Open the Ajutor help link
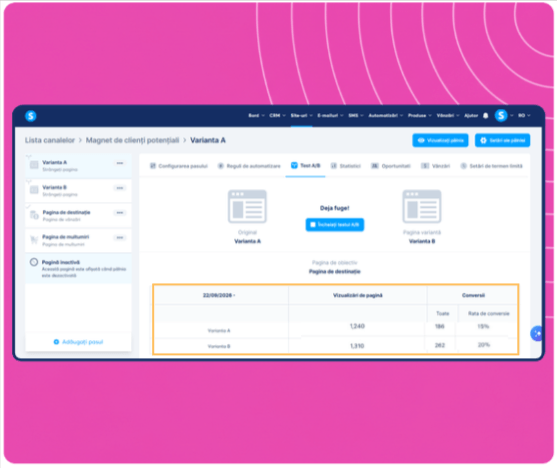 (x=471, y=115)
